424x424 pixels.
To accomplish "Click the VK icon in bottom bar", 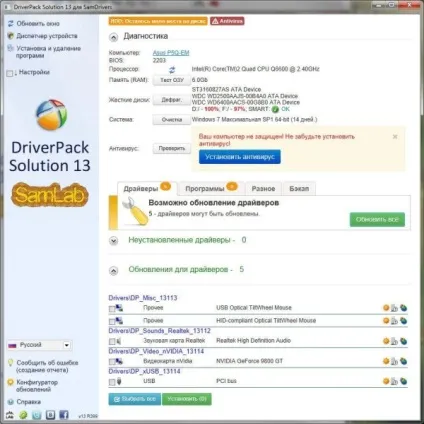I will coord(50,415).
